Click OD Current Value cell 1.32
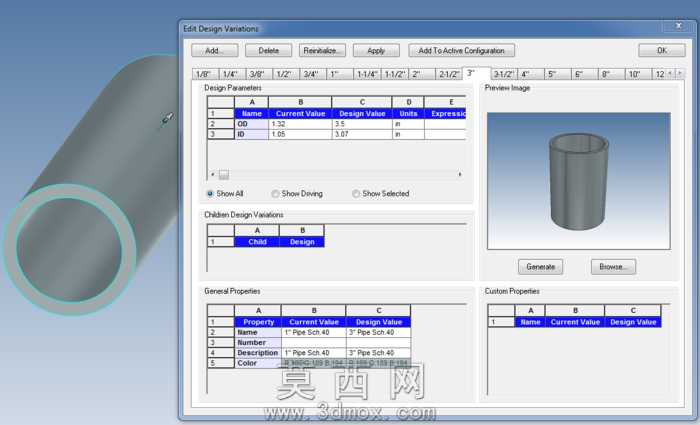The image size is (700, 425). click(300, 124)
